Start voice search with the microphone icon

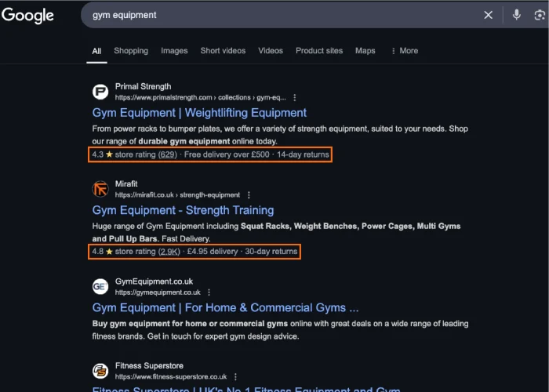[516, 15]
